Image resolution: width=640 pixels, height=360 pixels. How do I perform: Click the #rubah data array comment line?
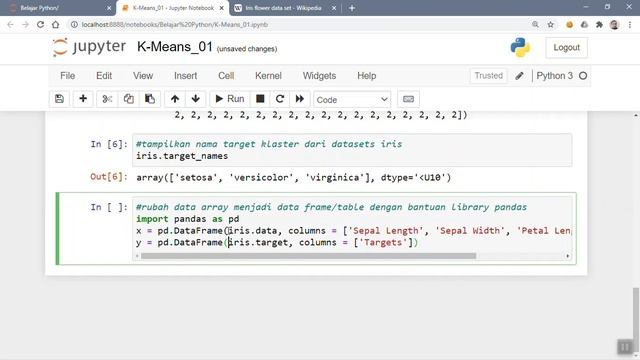[x=331, y=207]
